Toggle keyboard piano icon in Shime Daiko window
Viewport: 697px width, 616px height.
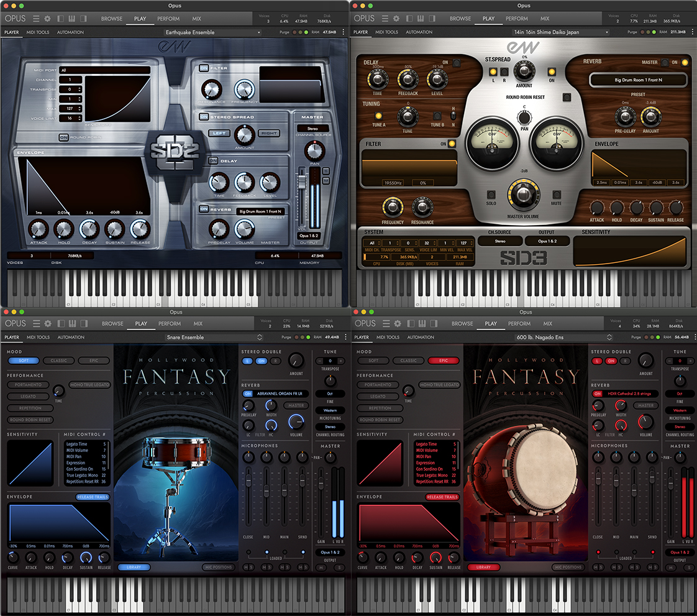point(421,19)
